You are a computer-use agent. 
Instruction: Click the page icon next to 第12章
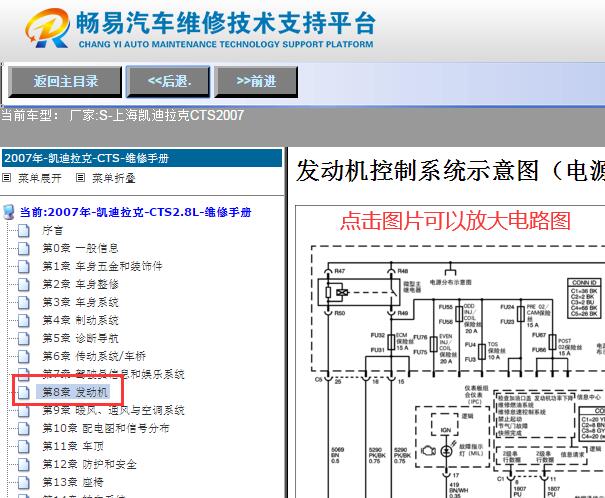[x=24, y=464]
